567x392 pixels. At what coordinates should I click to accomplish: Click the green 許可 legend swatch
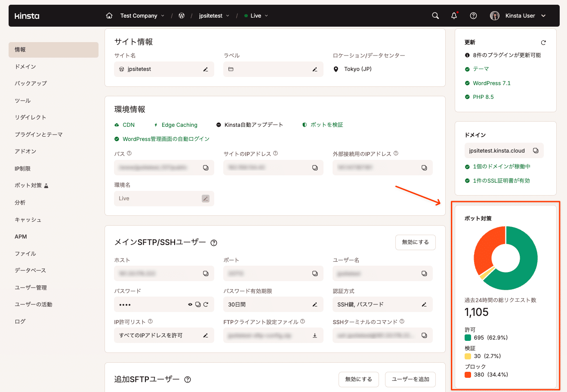(x=468, y=338)
